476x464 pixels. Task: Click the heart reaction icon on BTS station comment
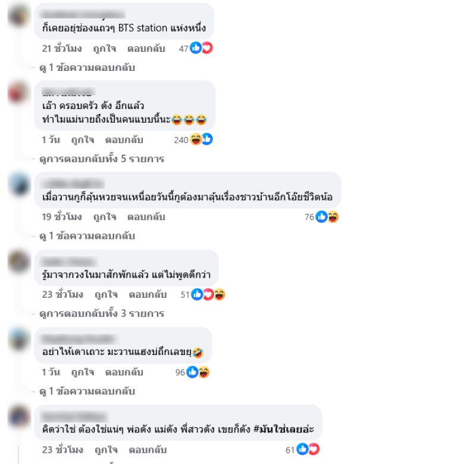click(x=207, y=48)
